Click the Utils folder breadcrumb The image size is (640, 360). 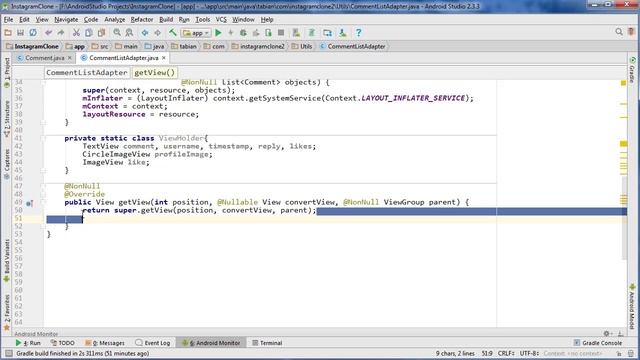(x=302, y=47)
